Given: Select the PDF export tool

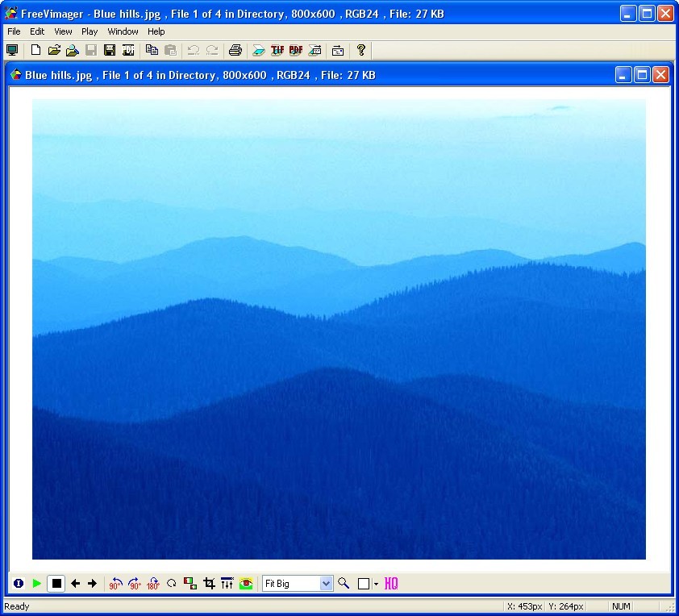Looking at the screenshot, I should [x=296, y=50].
